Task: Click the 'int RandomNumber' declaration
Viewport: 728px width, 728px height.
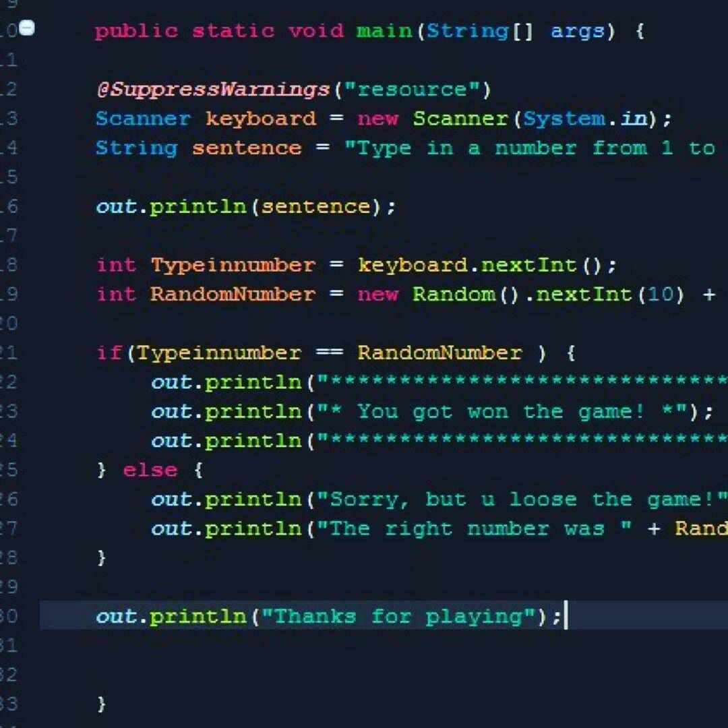Action: tap(206, 295)
